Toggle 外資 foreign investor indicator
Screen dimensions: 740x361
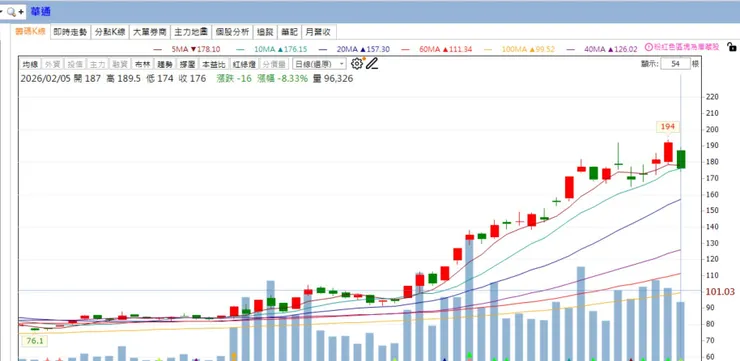[51, 64]
